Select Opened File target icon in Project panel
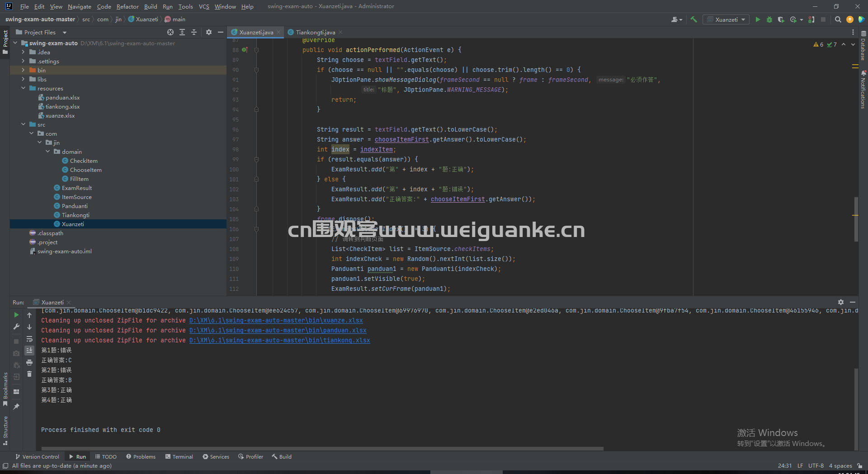This screenshot has height=474, width=868. (170, 32)
